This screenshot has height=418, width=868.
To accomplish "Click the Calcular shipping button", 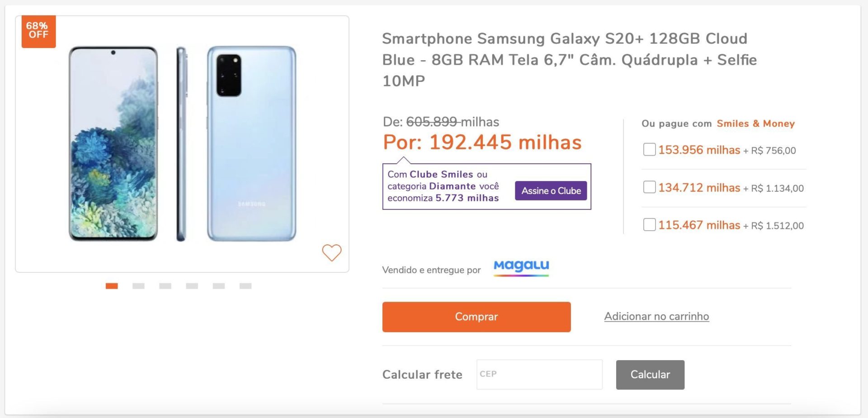I will (650, 375).
